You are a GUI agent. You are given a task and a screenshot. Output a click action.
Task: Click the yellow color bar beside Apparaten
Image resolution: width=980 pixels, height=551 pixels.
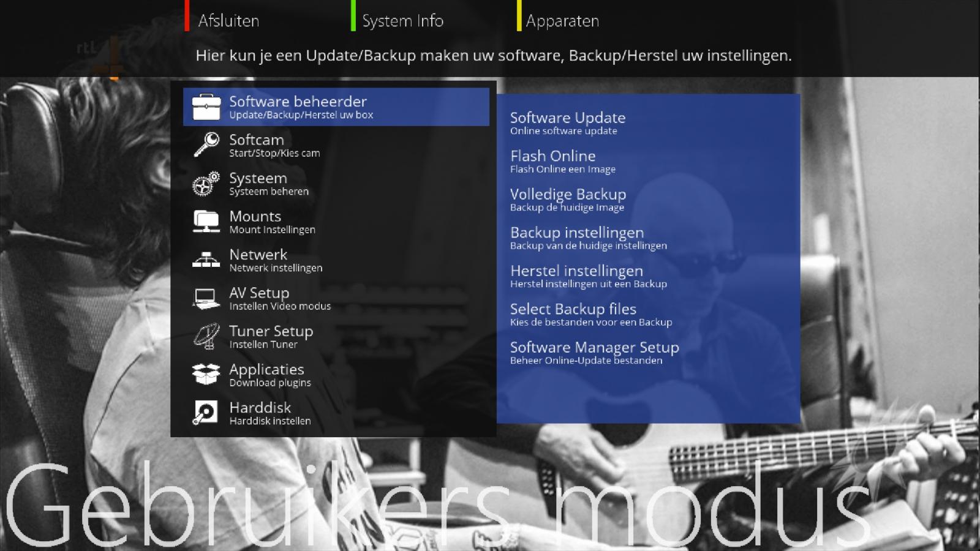point(519,15)
